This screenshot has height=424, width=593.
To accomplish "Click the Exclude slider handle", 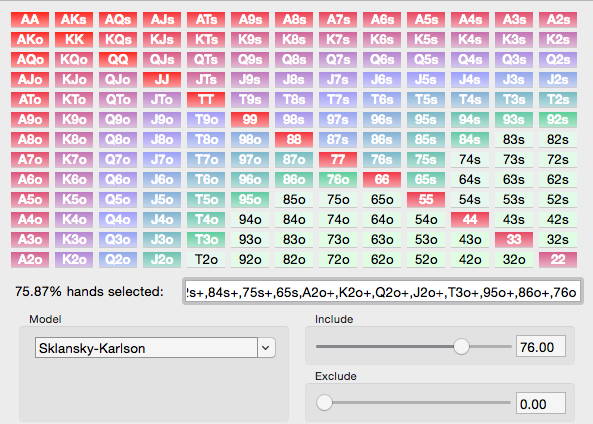I will [x=324, y=403].
